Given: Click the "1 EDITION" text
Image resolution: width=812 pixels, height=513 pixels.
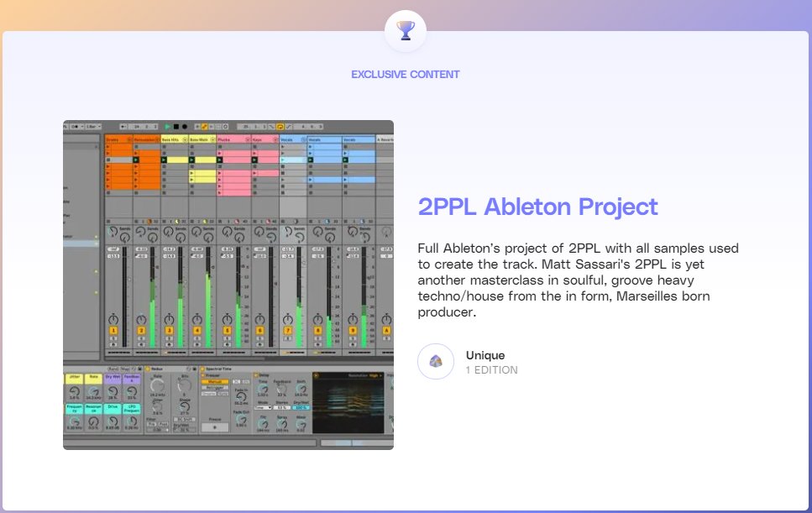Looking at the screenshot, I should 491,370.
